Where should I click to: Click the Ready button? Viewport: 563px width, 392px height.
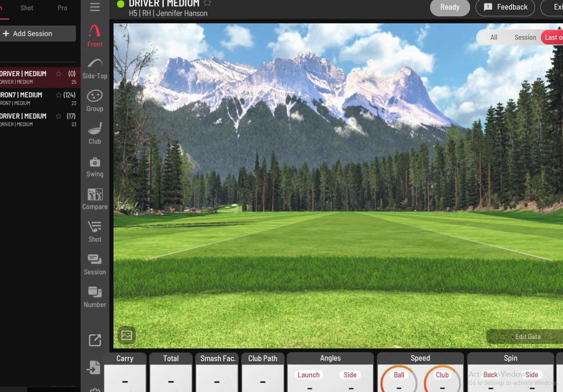click(x=450, y=7)
